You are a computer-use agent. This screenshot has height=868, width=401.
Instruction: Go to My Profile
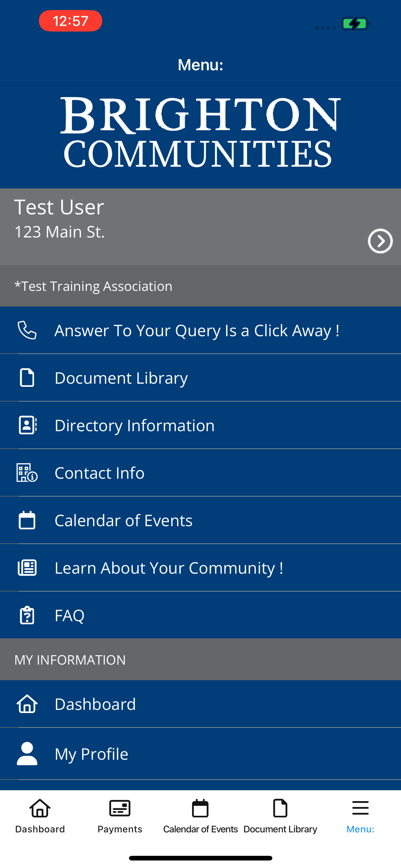tap(200, 753)
